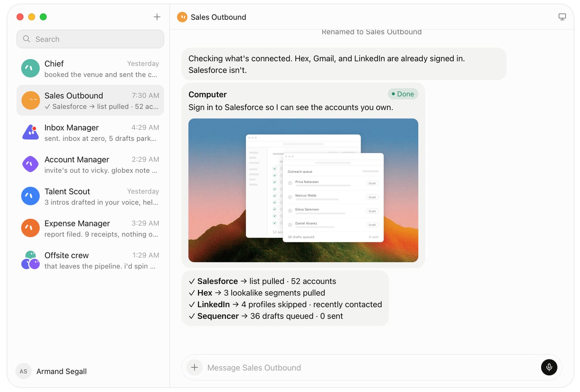The height and width of the screenshot is (392, 580).
Task: Click the new chat plus icon
Action: coord(157,17)
